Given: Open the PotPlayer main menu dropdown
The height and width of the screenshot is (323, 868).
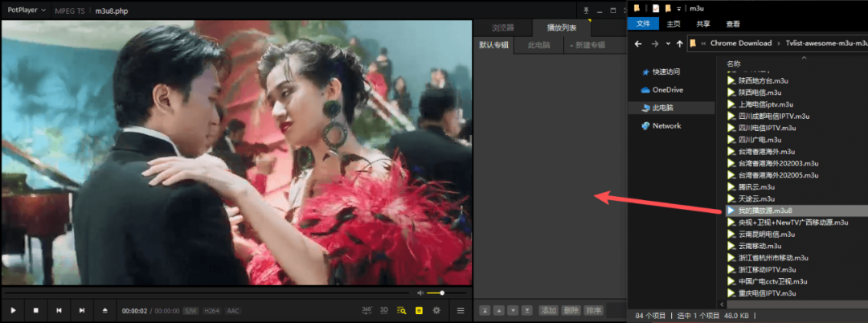Looking at the screenshot, I should 26,10.
